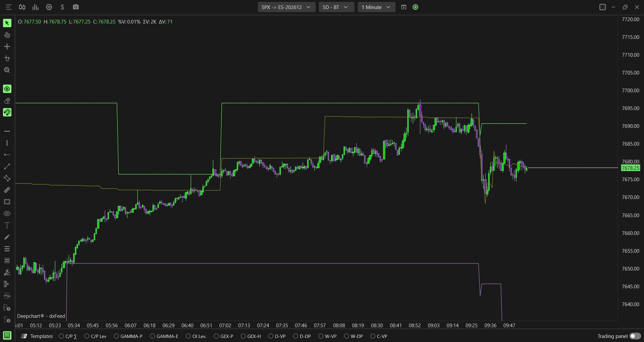Activate the crosshair cursor tool
This screenshot has height=342, width=644.
pos(7,47)
